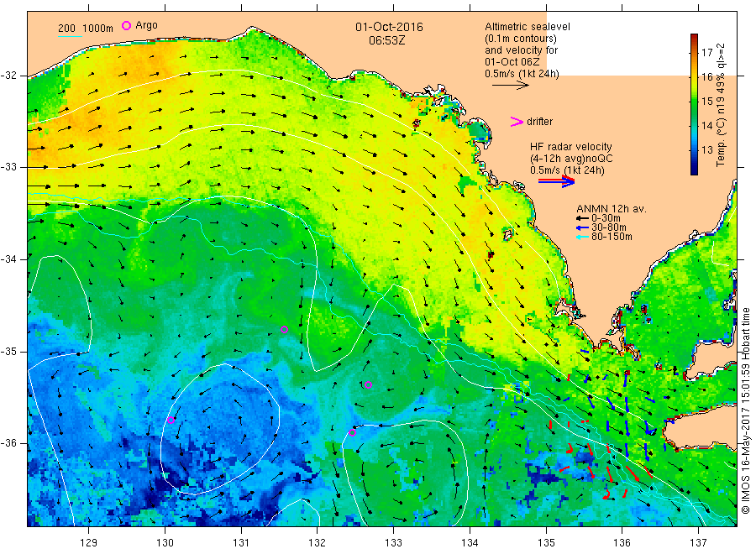Click the 17 degree colorbar label
This screenshot has width=756, height=554.
click(x=706, y=53)
